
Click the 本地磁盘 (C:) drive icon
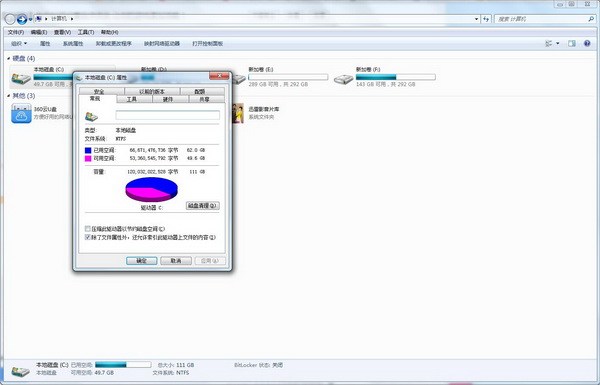21,78
